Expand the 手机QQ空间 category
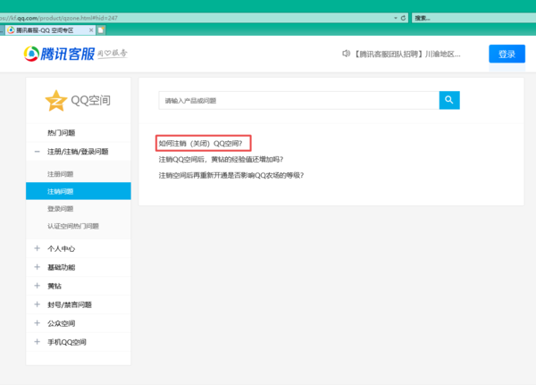 37,342
